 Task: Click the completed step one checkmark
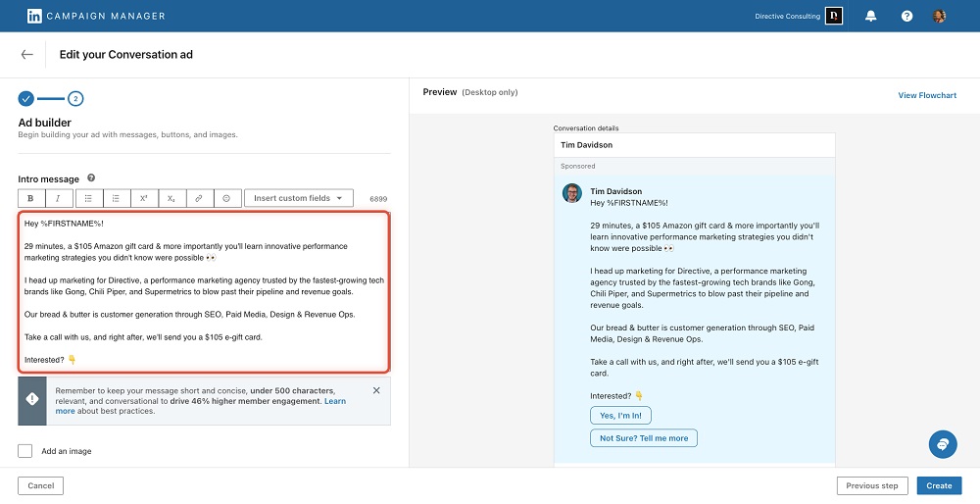pyautogui.click(x=25, y=98)
